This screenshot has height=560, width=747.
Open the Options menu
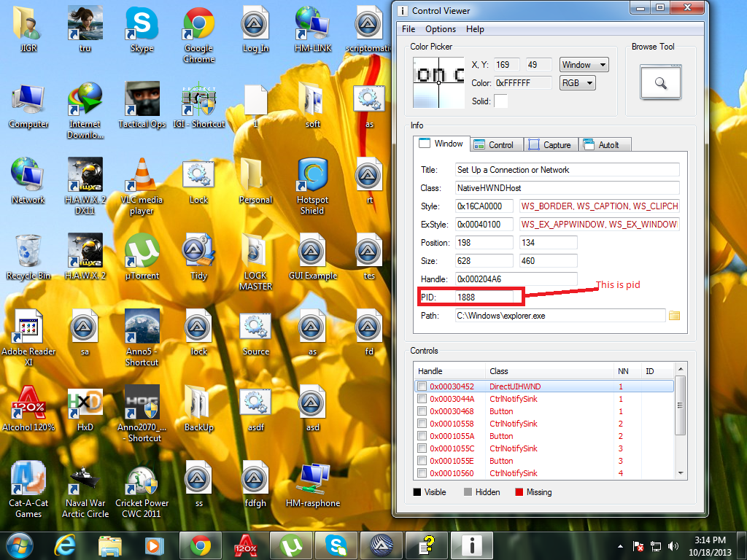coord(441,29)
